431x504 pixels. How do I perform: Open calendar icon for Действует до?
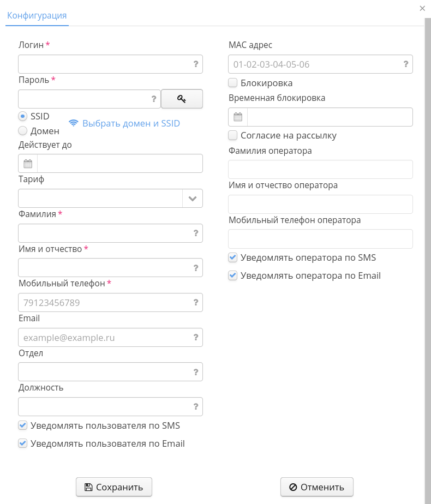tap(28, 164)
